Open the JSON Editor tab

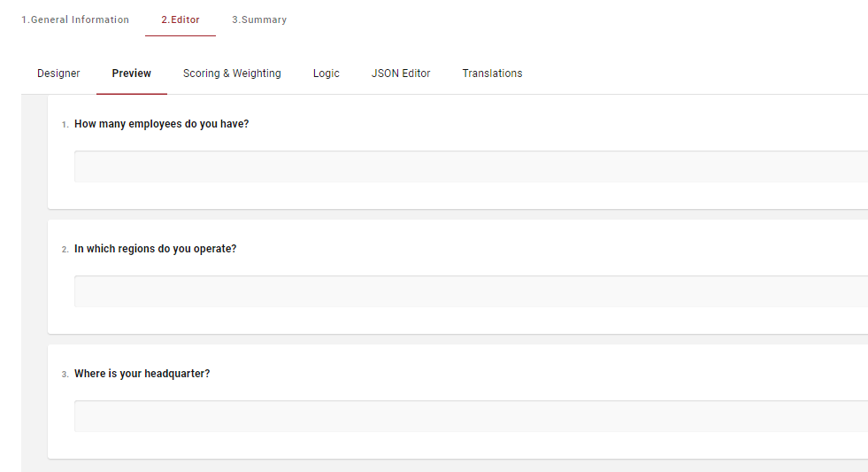click(401, 74)
